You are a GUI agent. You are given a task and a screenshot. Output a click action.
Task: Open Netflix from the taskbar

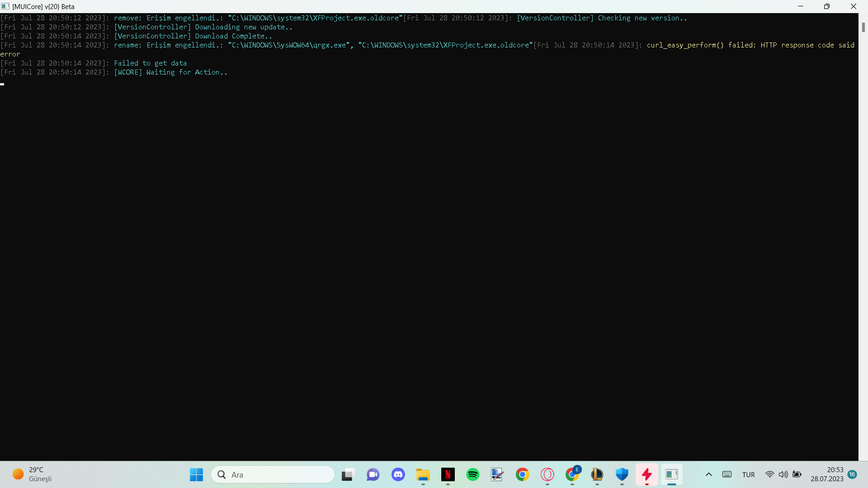coord(448,474)
